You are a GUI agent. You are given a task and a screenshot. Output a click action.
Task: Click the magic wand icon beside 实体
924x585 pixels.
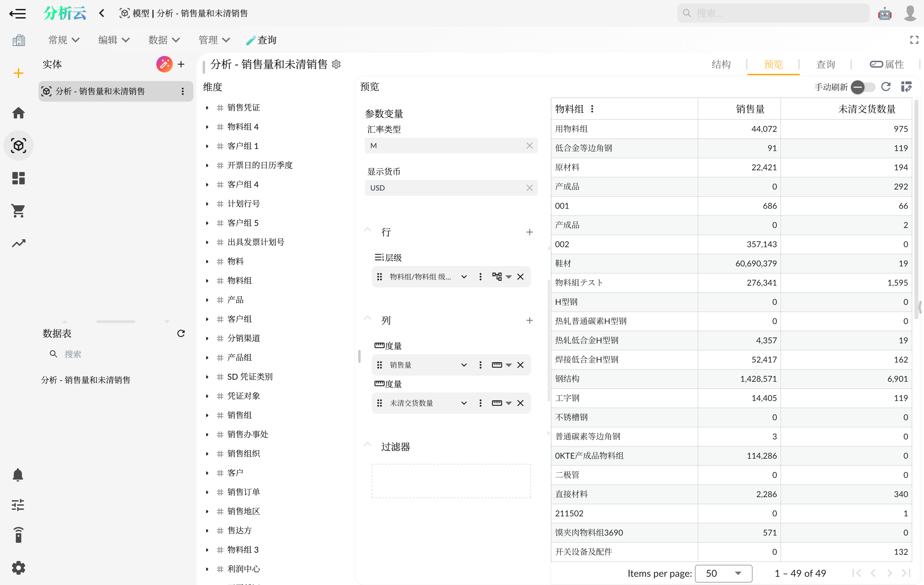(x=164, y=64)
